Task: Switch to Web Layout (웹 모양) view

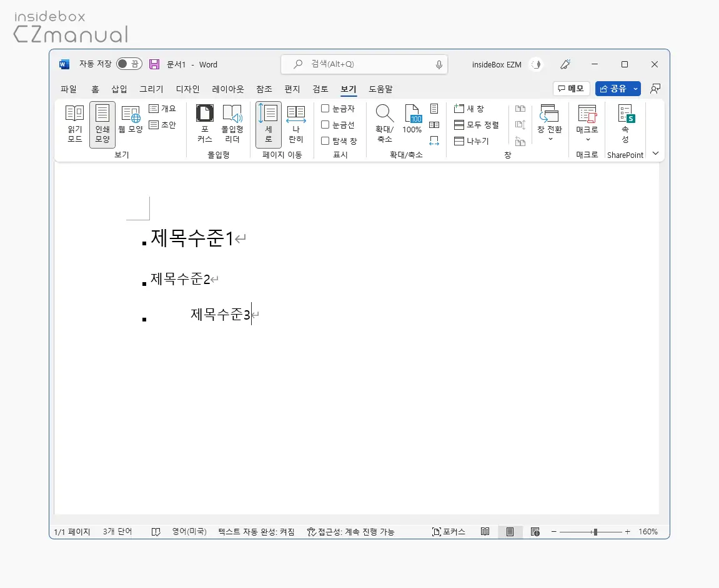Action: click(131, 119)
